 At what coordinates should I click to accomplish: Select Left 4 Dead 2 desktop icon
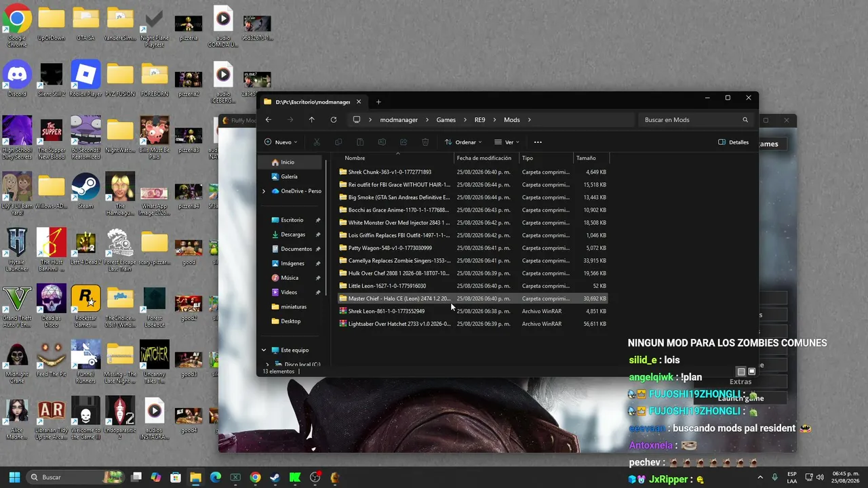point(85,247)
